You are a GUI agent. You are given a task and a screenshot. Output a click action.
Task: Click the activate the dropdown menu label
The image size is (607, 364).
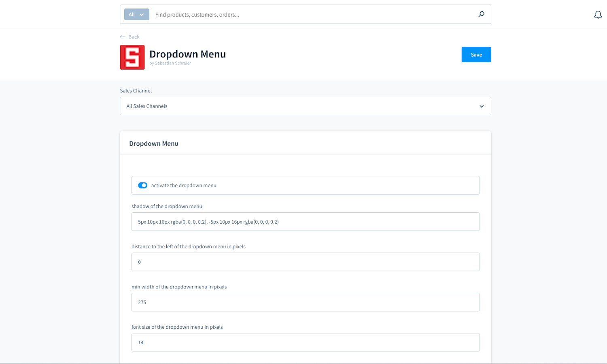click(x=184, y=186)
